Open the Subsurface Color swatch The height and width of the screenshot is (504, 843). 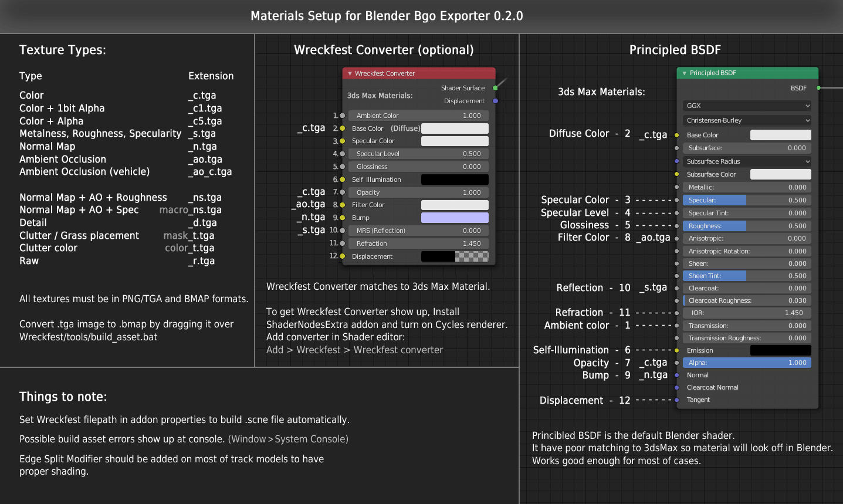click(781, 174)
